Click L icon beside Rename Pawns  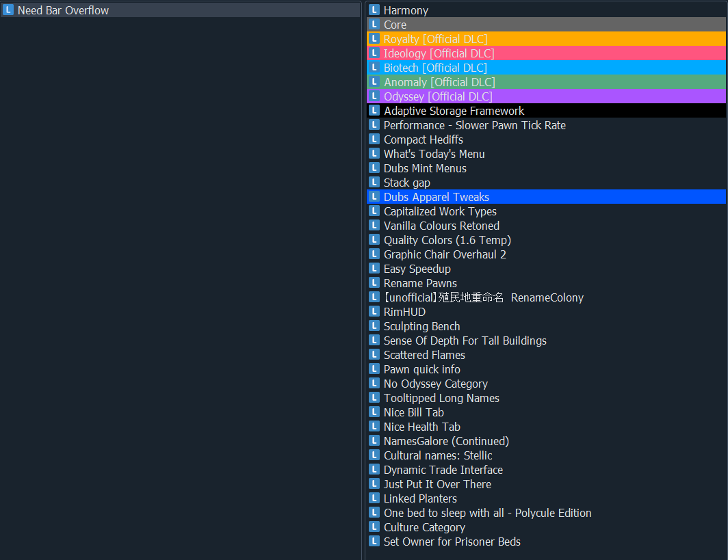coord(374,283)
